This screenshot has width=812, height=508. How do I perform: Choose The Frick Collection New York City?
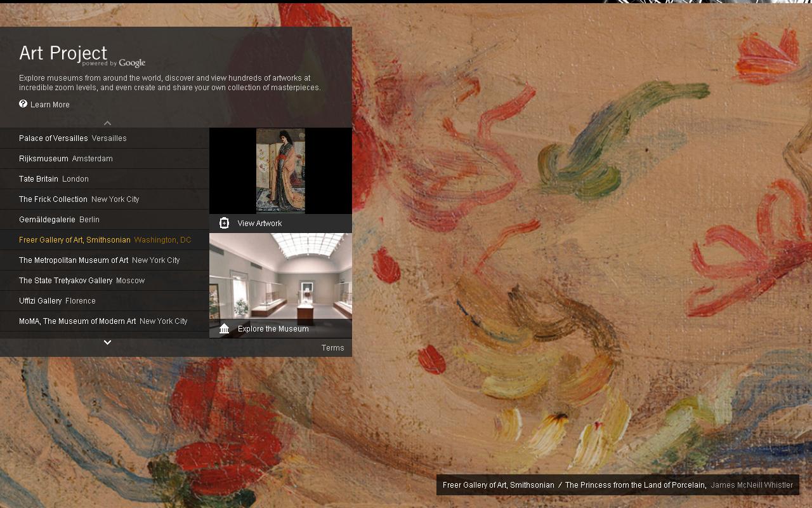(x=105, y=199)
